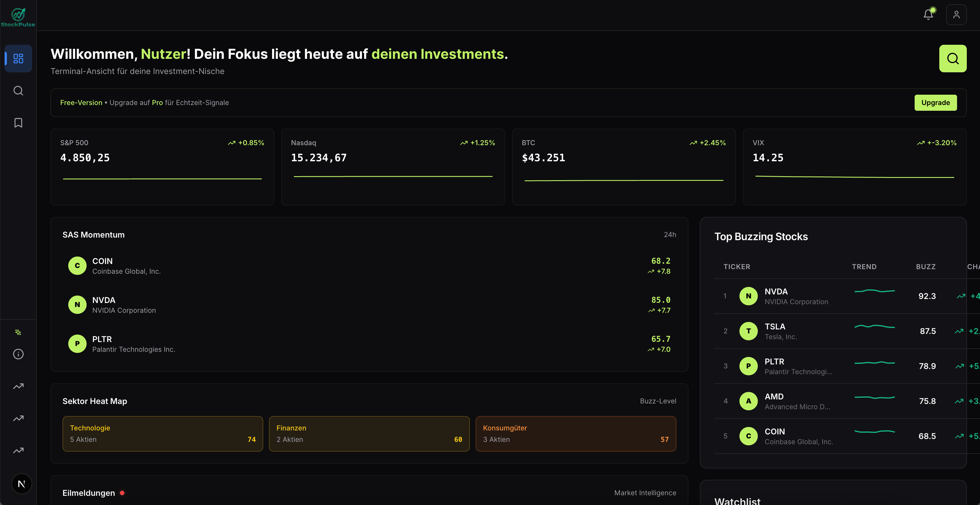Screen dimensions: 980x505
Task: Open the BTC price card
Action: [x=624, y=167]
